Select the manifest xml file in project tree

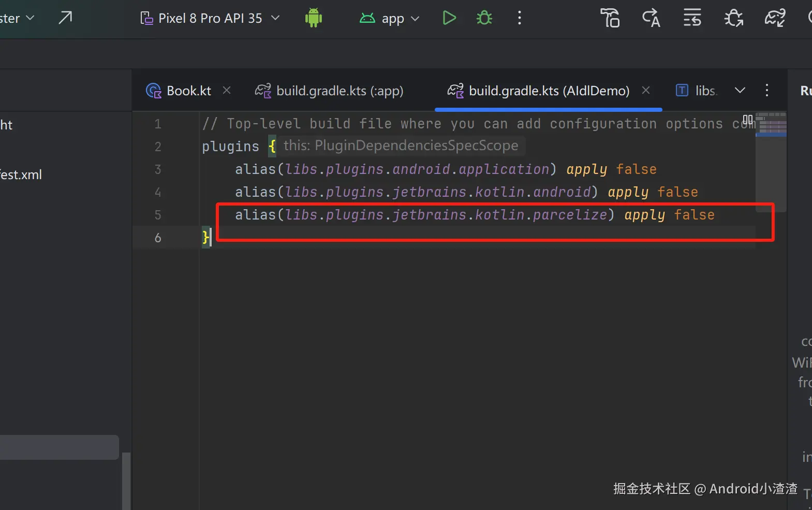21,174
